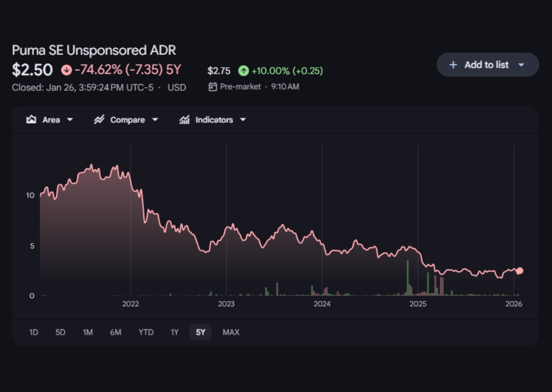552x392 pixels.
Task: Click the Pre-market calendar icon
Action: click(213, 87)
